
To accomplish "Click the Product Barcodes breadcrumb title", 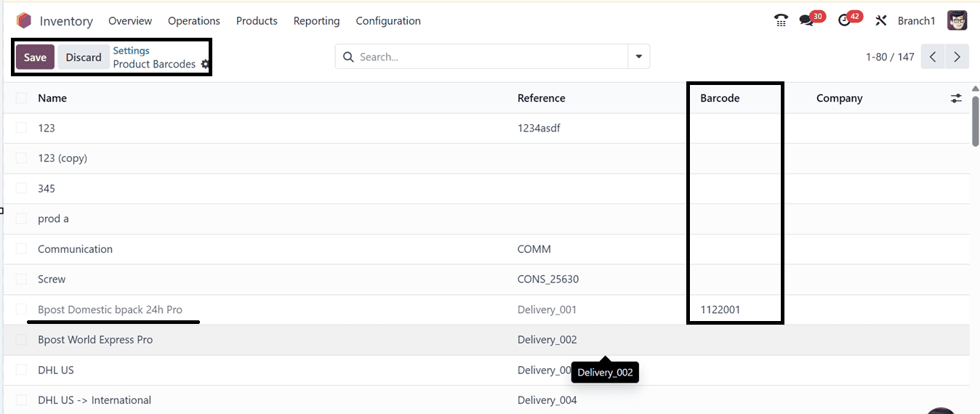I will click(x=154, y=64).
